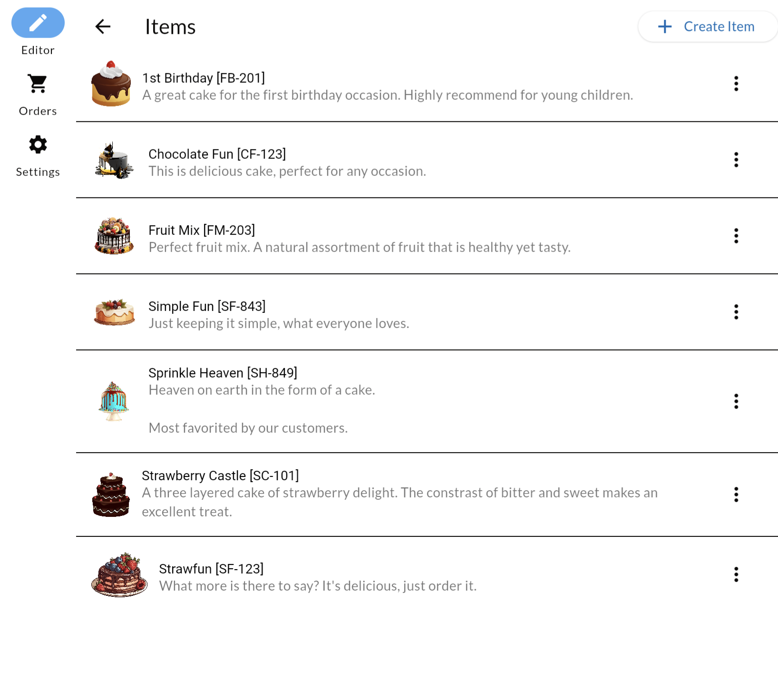Open Orders using the shopping cart icon
Viewport: 778px width, 700px height.
point(38,83)
